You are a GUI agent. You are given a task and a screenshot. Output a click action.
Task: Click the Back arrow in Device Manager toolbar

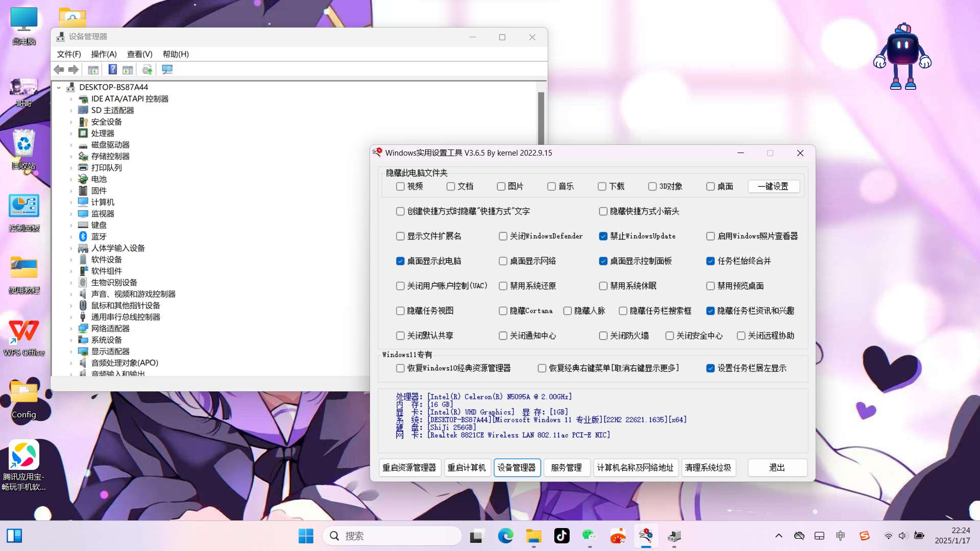59,69
